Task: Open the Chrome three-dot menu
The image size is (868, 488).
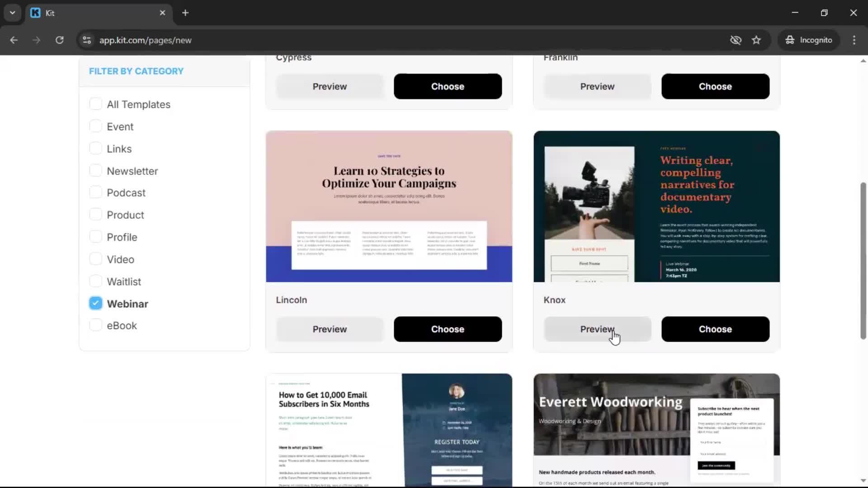Action: point(854,40)
